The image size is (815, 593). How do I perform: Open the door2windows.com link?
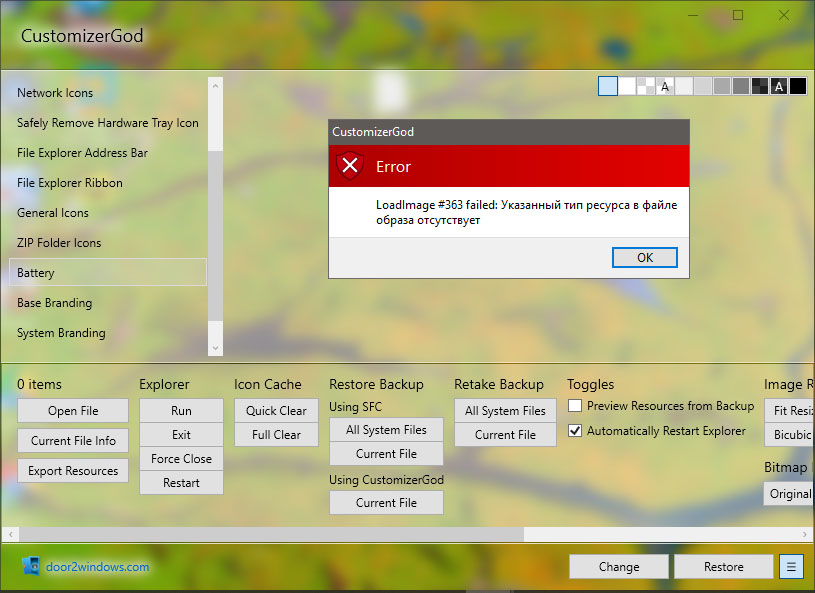97,566
